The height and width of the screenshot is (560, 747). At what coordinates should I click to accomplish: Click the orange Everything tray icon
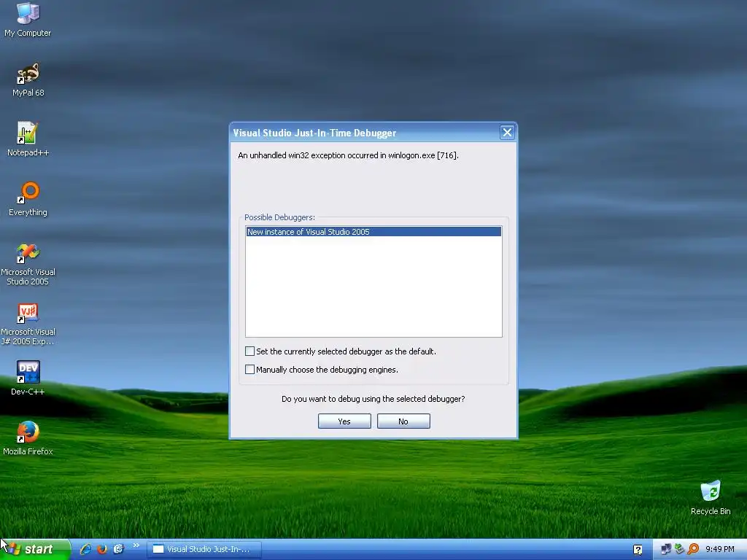(693, 550)
